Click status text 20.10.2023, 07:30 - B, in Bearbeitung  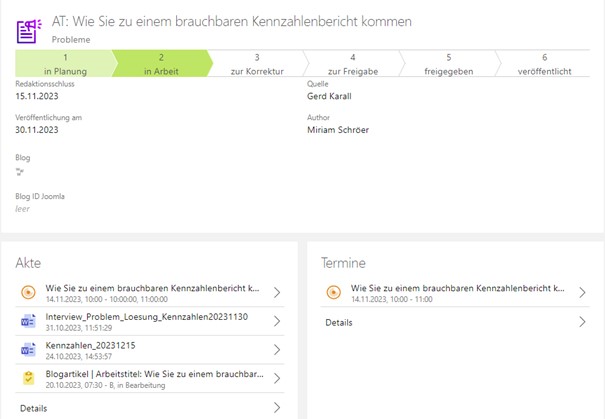point(105,385)
